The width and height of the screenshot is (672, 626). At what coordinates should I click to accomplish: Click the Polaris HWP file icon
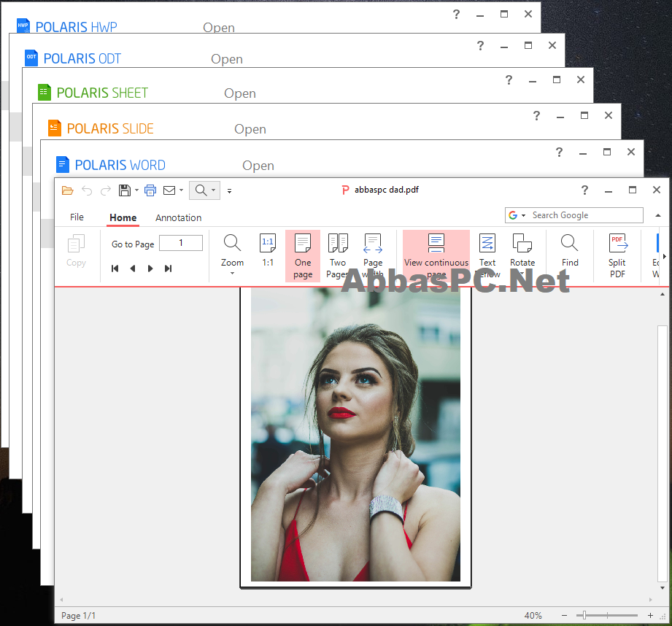[x=23, y=26]
